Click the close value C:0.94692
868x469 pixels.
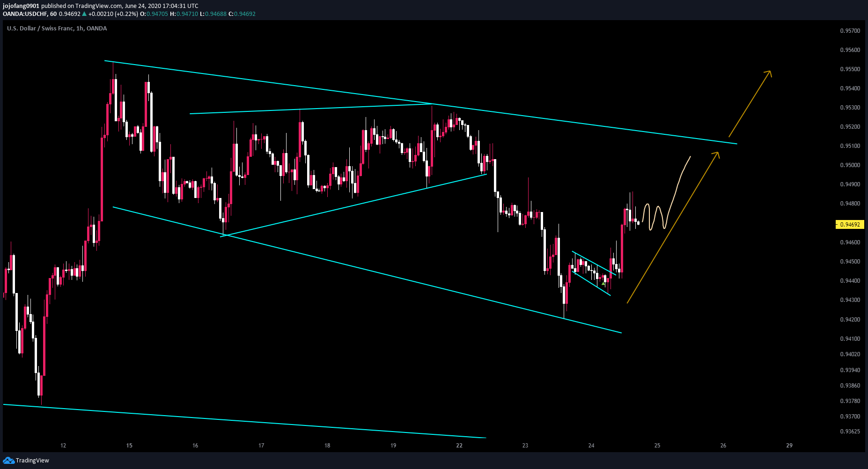[242, 14]
